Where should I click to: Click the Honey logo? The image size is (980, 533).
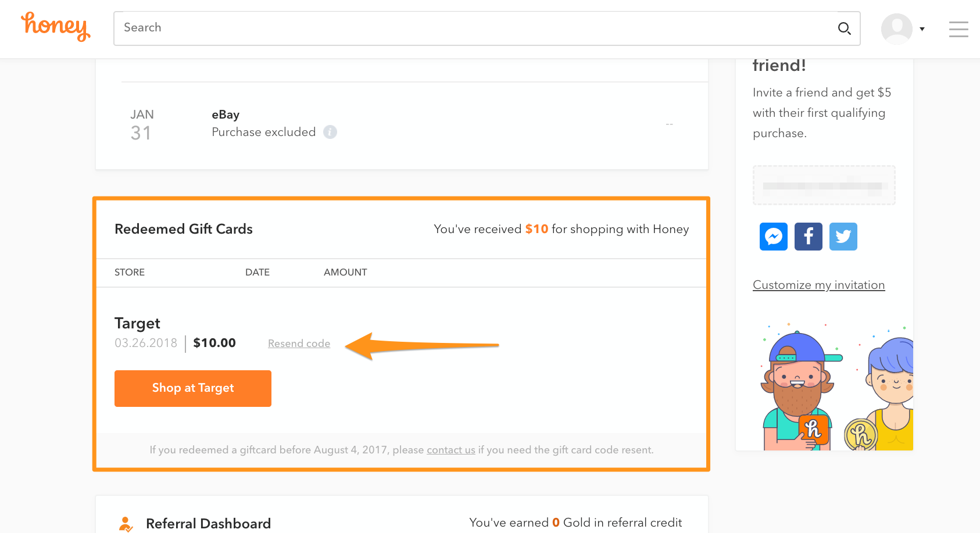coord(56,27)
